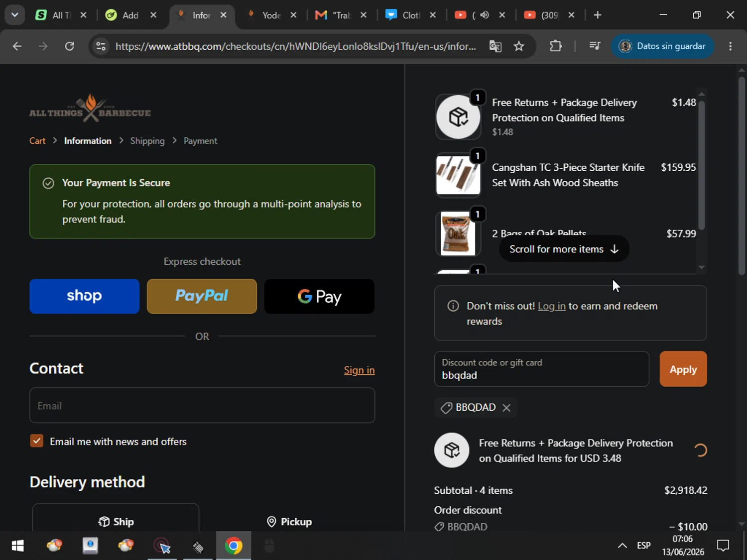Screen dimensions: 747x560
Task: Open media controls icon
Action: (595, 46)
